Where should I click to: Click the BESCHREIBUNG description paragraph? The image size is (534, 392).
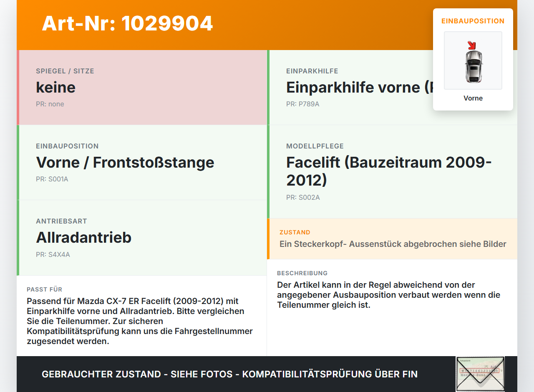click(389, 295)
